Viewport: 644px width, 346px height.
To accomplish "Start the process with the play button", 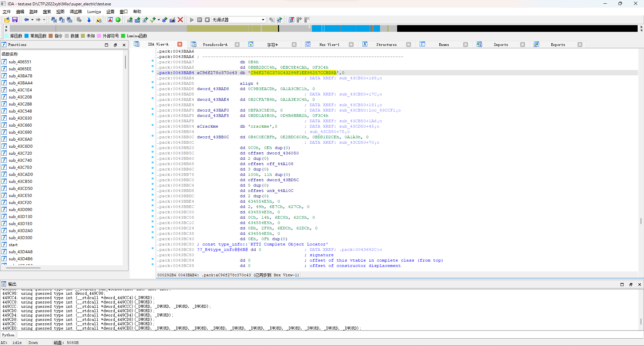I will pyautogui.click(x=192, y=20).
